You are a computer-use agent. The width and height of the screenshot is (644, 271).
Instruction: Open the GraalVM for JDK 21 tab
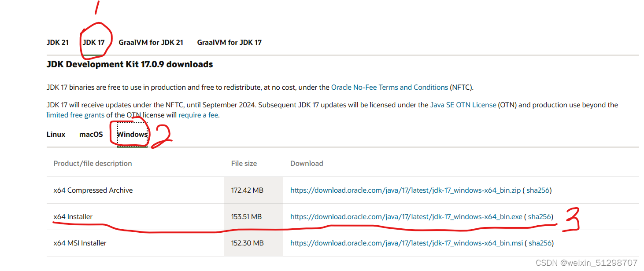pos(151,43)
